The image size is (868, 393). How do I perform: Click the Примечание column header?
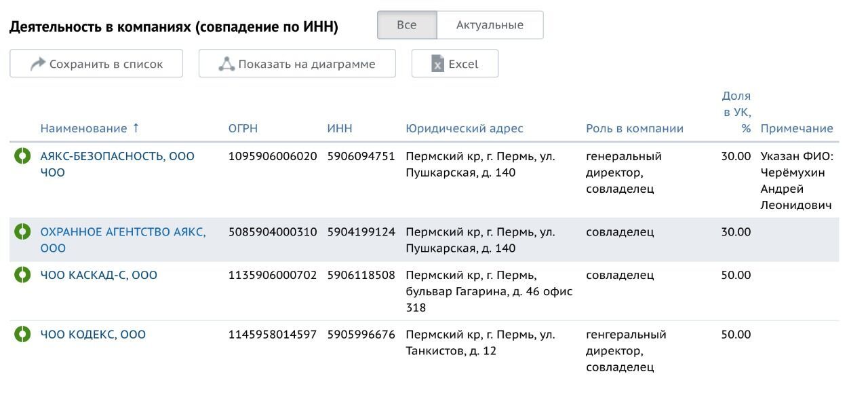click(x=797, y=128)
